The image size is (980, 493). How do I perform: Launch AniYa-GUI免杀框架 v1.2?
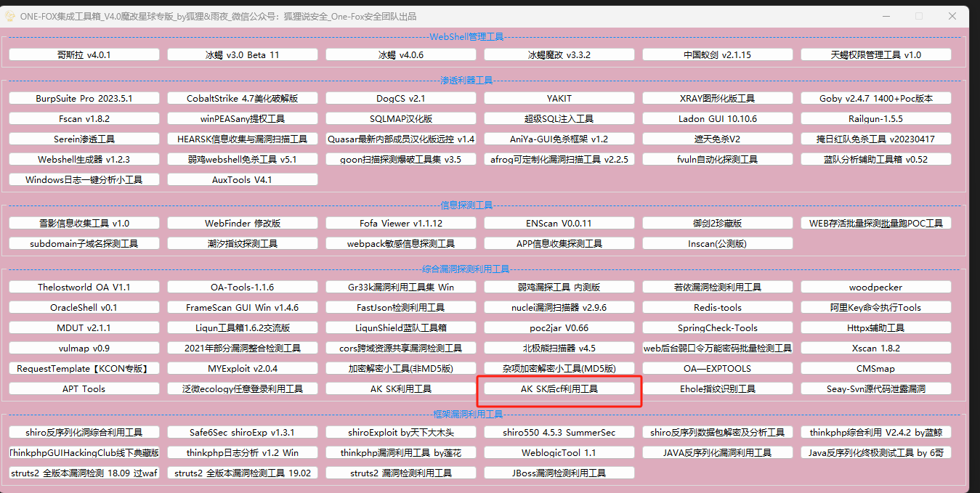[559, 139]
